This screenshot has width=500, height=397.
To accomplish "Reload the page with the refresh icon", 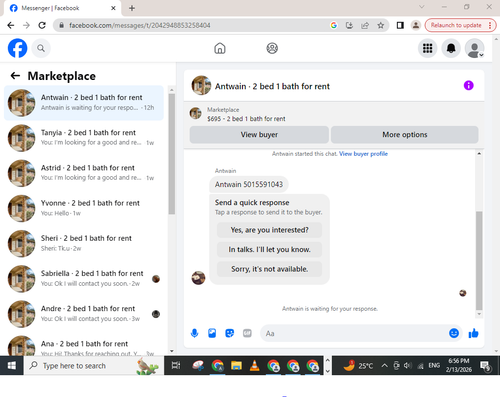I will (x=42, y=25).
